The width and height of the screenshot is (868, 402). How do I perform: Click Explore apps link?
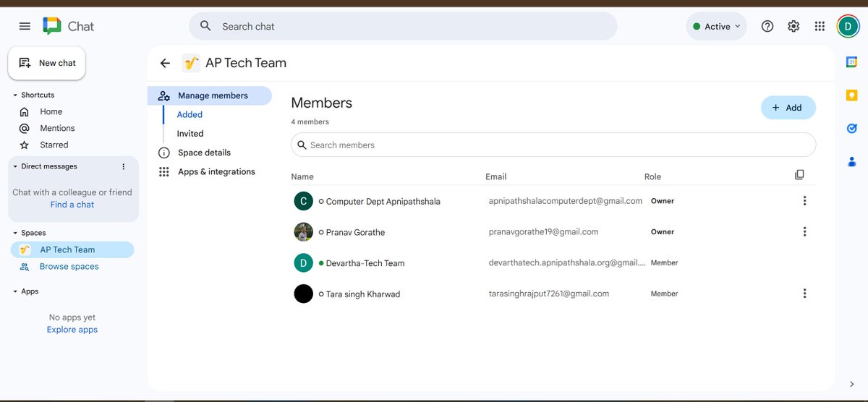[x=72, y=330]
